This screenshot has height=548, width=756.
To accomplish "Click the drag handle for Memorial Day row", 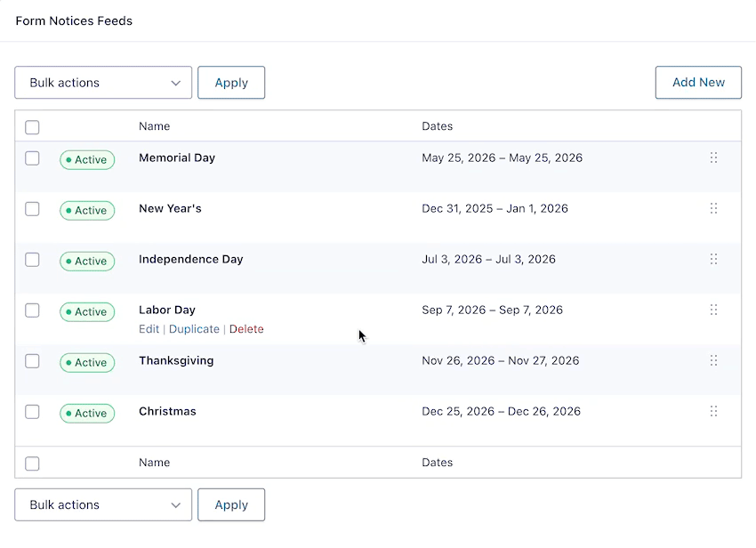I will pyautogui.click(x=713, y=158).
